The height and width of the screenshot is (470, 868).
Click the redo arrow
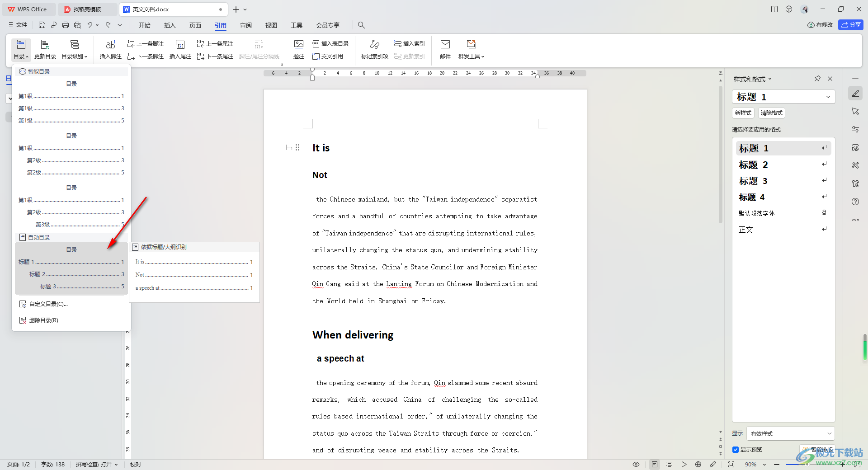[x=108, y=25]
